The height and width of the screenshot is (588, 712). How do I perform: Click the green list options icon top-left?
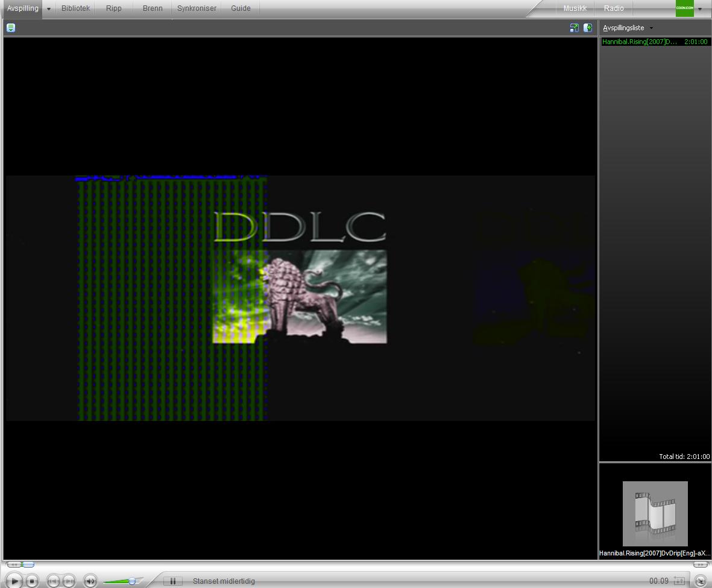point(11,28)
